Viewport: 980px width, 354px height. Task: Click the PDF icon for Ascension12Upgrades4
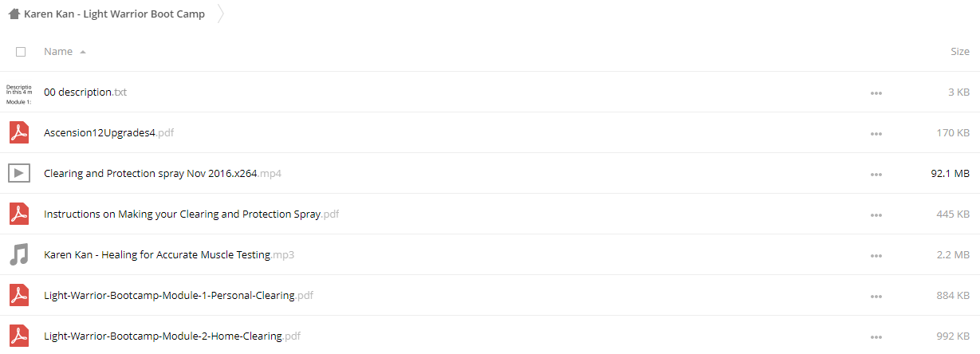(x=18, y=132)
